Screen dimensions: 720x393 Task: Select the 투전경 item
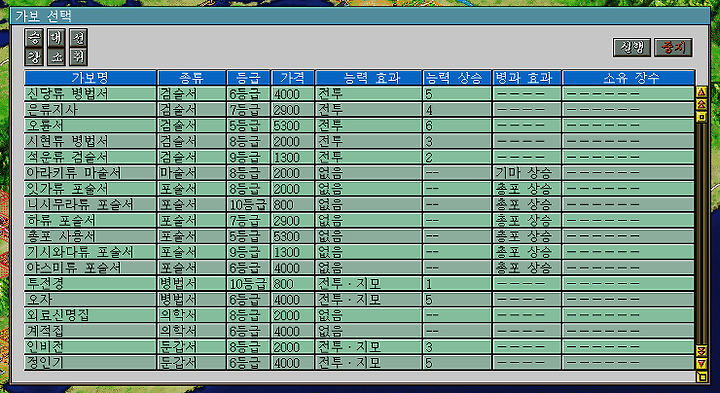click(359, 284)
